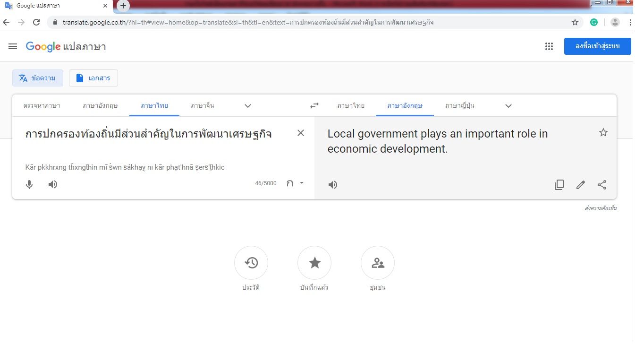
Task: Choose Japanese (ภาษาญี่ปุ่น) as target language
Action: 460,105
